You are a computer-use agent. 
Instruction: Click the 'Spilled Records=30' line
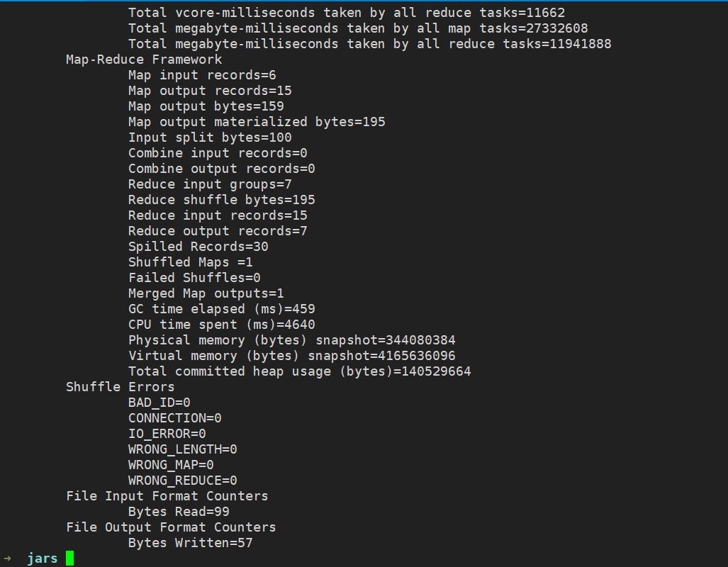click(x=198, y=247)
